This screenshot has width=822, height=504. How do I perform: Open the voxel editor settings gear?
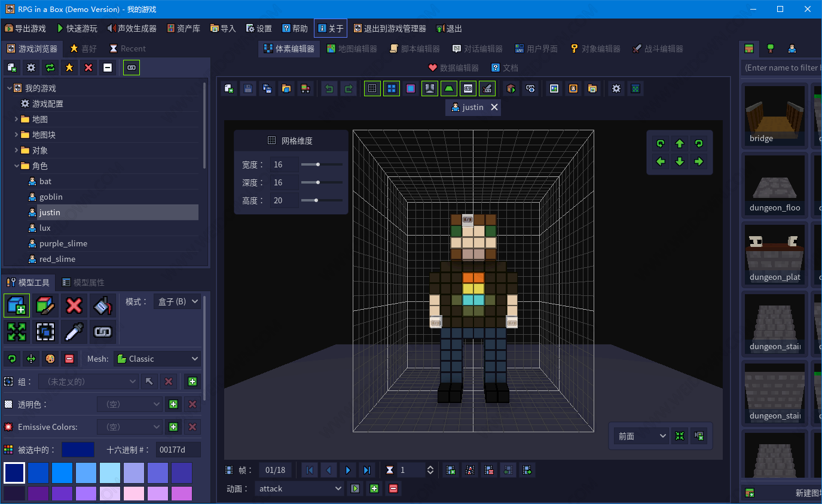click(616, 88)
